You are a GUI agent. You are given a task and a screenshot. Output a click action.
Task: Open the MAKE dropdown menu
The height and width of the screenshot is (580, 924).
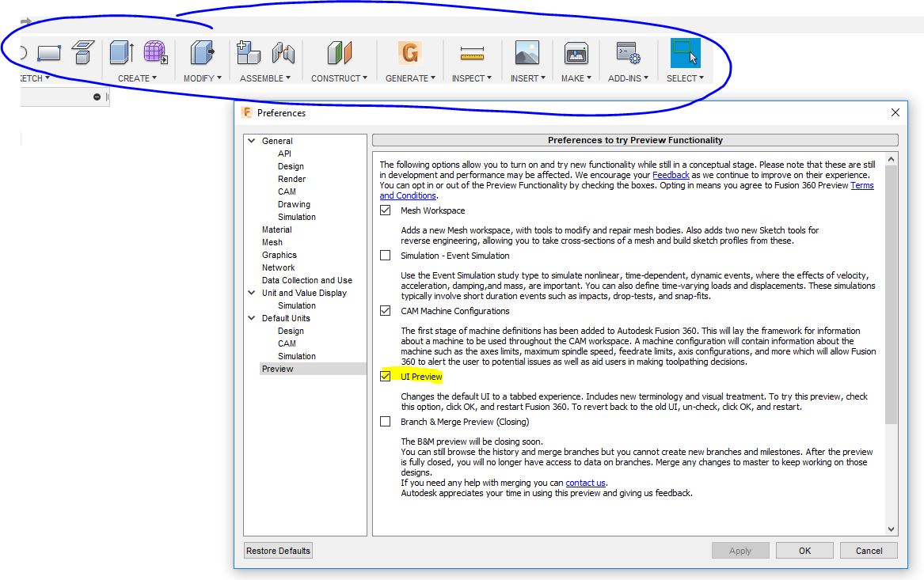(x=576, y=78)
